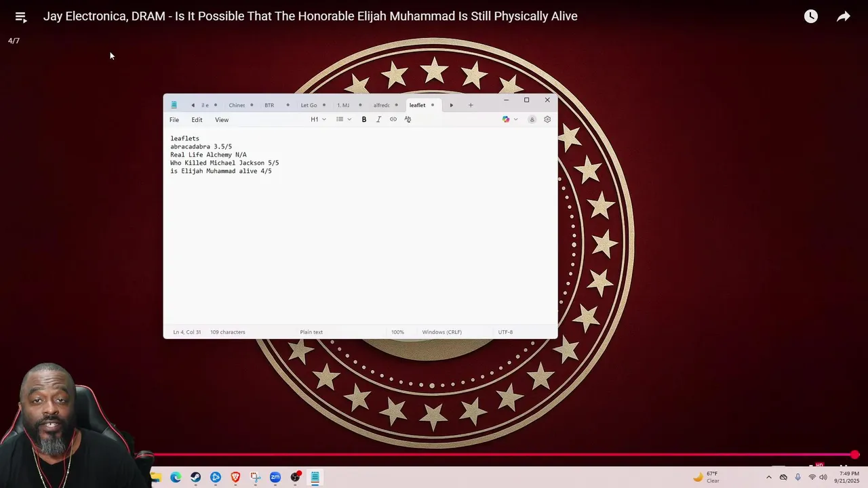
Task: Click Ln 4, Col 31 position indicator
Action: [187, 332]
